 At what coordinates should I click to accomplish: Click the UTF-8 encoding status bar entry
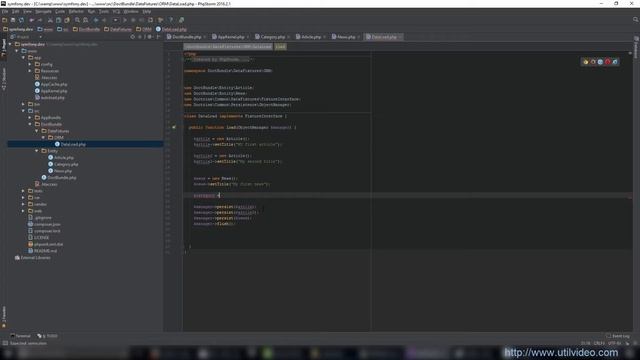tap(614, 343)
